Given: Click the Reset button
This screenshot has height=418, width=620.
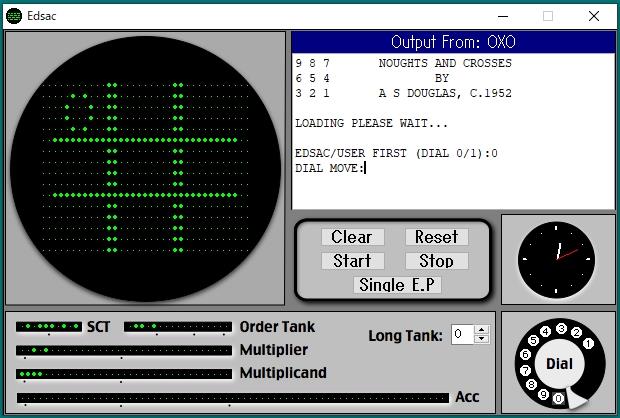Looking at the screenshot, I should point(437,237).
